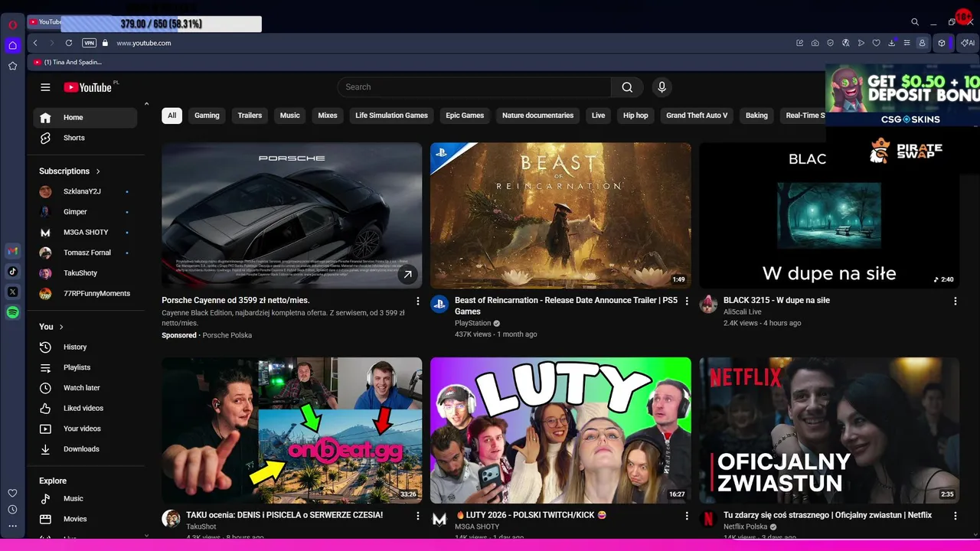Open Gmail in the Opera sidebar
This screenshot has width=980, height=551.
pyautogui.click(x=12, y=251)
